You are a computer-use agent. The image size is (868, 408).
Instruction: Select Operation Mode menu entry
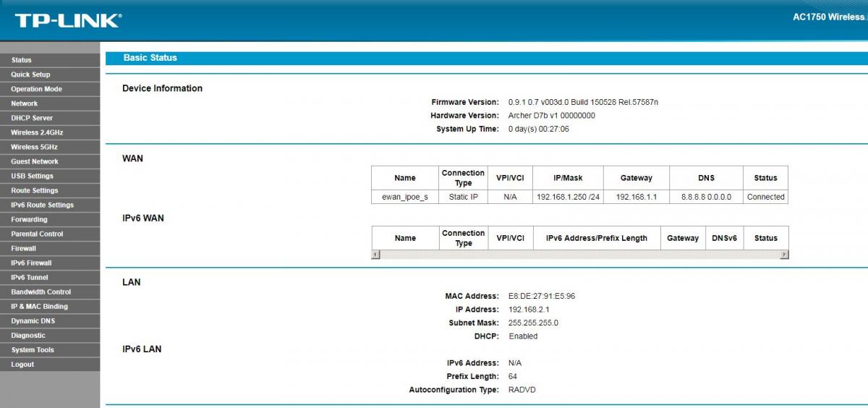[50, 89]
